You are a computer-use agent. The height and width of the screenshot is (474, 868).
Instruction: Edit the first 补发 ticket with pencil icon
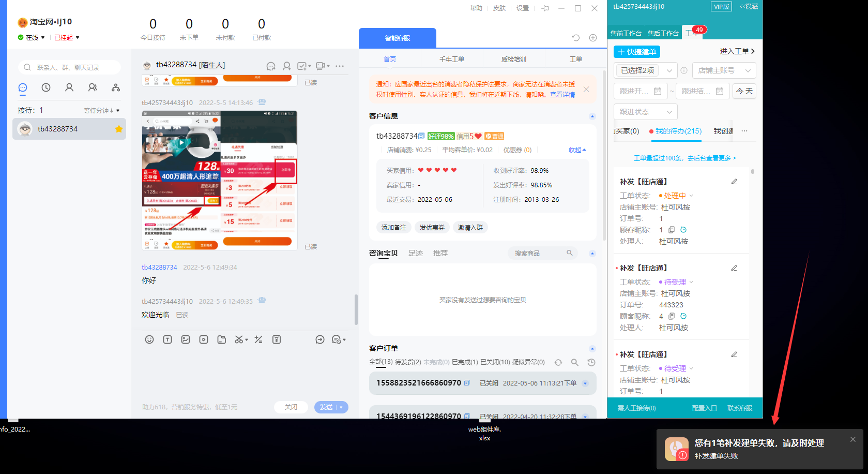click(734, 182)
